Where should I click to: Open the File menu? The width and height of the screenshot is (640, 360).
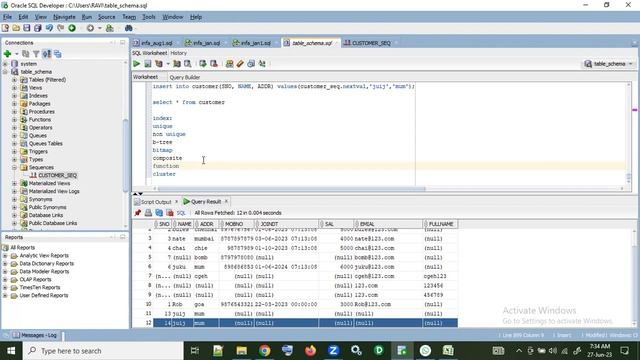point(7,17)
